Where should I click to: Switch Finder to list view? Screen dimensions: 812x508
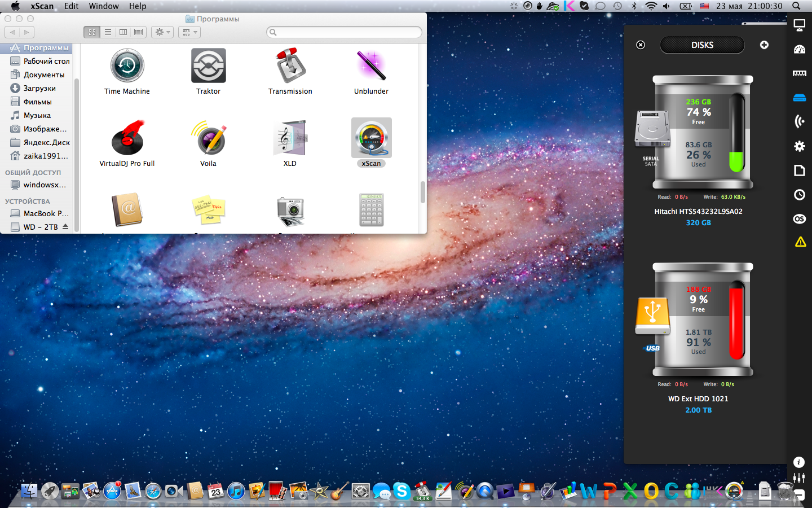point(108,32)
